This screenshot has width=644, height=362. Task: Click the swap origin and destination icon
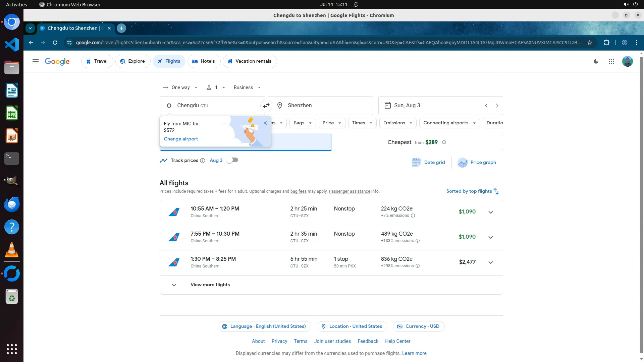266,106
